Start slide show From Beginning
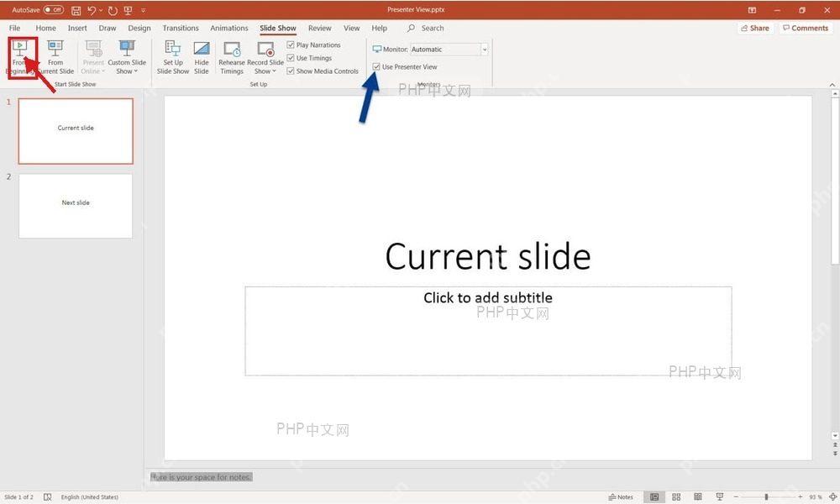 (20, 57)
